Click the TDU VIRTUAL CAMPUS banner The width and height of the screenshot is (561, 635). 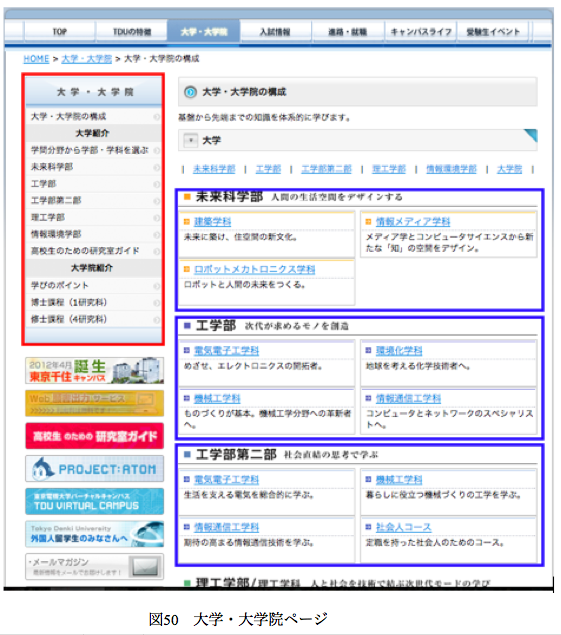pos(94,501)
